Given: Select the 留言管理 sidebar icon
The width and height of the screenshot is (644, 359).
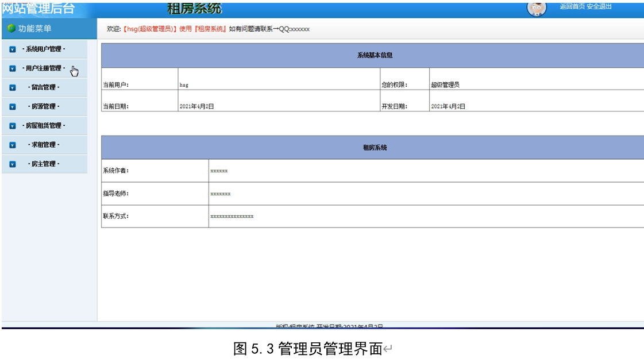Looking at the screenshot, I should point(14,88).
